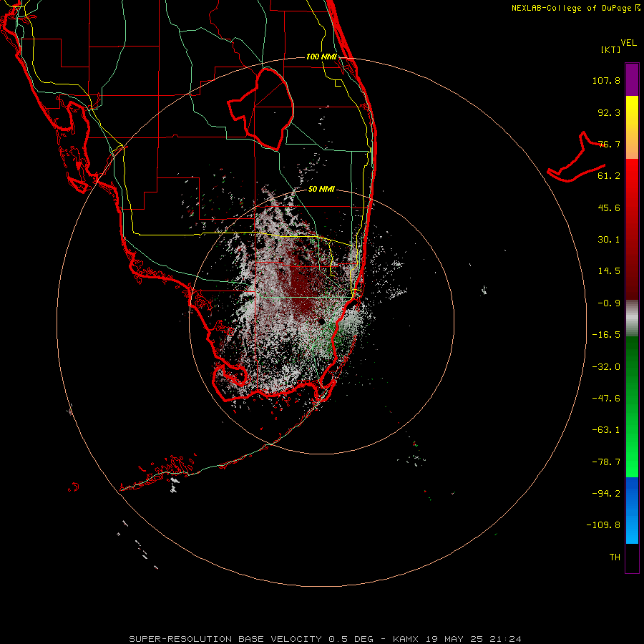Click the 100 NMI range ring label
Viewport: 644px width, 644px height.
pyautogui.click(x=321, y=57)
